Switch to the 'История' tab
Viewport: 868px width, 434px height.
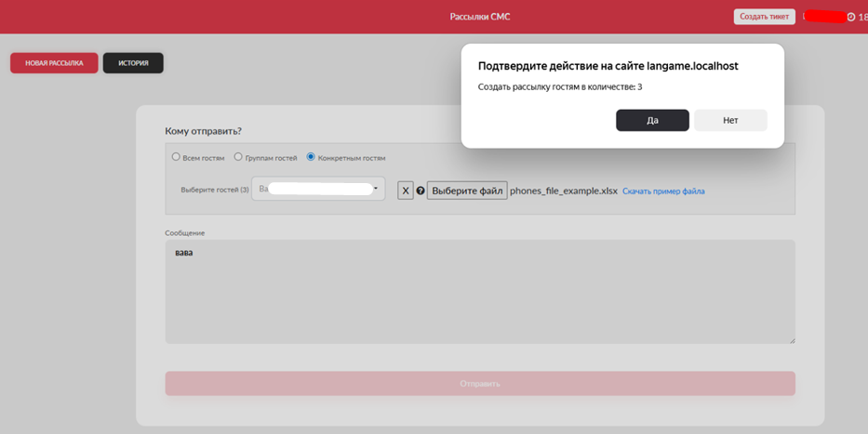(133, 63)
